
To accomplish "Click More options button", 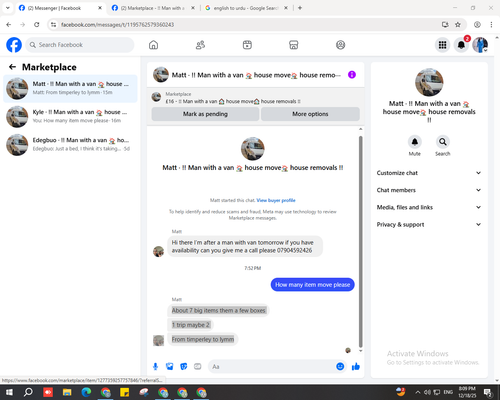I will [x=310, y=114].
